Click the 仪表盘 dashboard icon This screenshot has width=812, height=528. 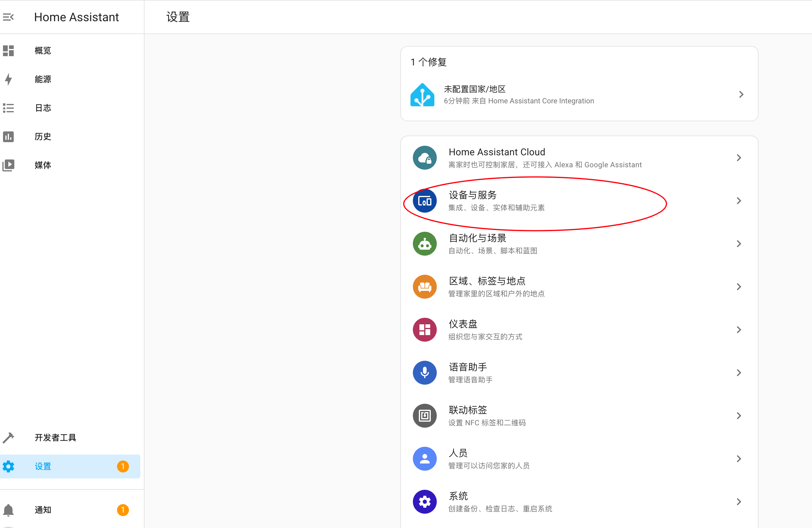click(425, 330)
